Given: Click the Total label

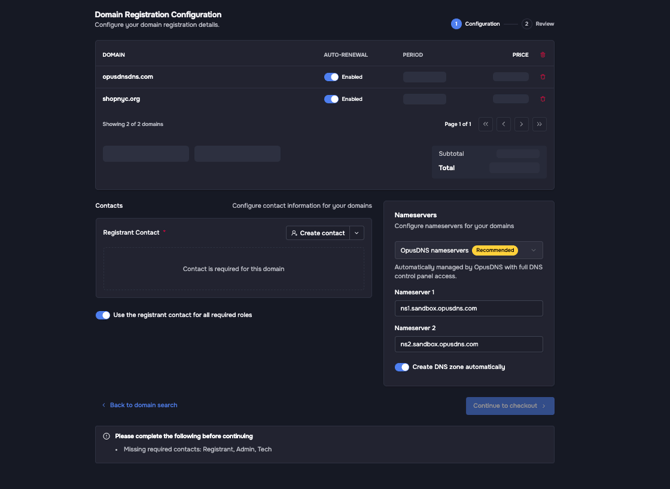Looking at the screenshot, I should click(x=447, y=168).
